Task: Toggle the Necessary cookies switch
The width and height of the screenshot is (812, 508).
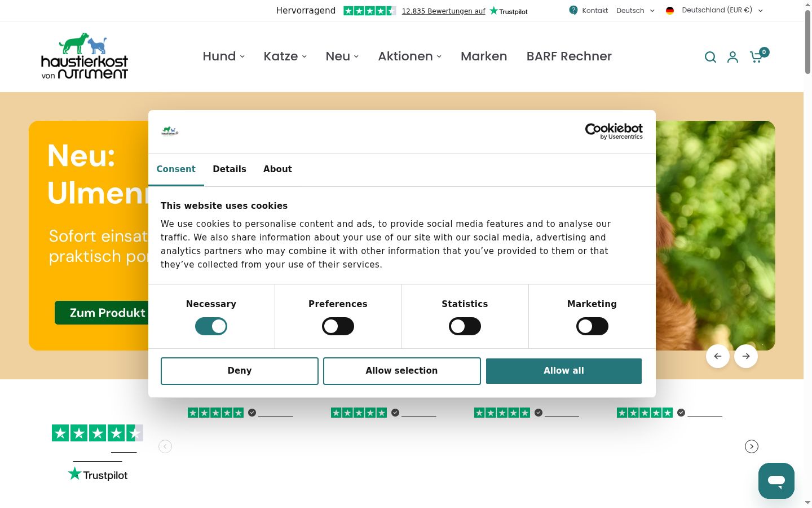Action: coord(211,326)
